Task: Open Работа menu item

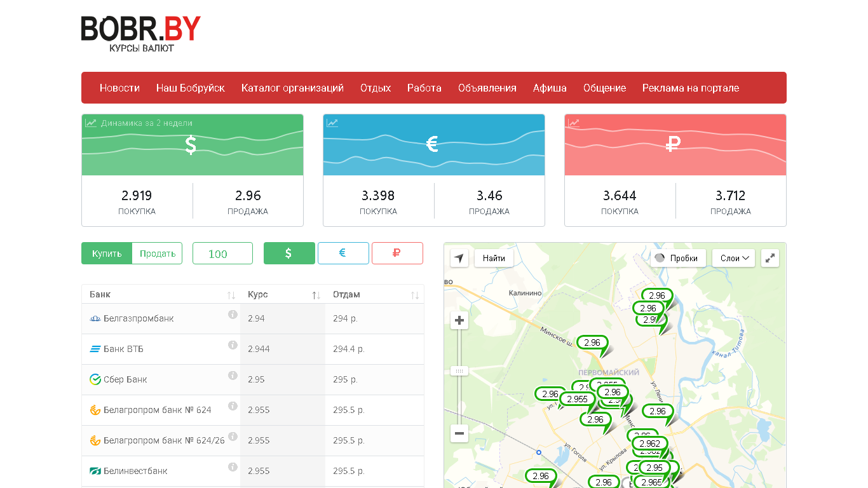Action: [x=424, y=88]
